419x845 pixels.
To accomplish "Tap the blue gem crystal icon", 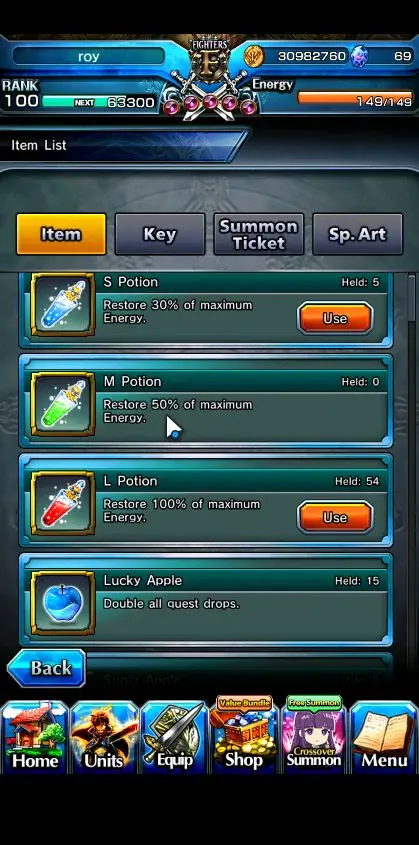I will (359, 56).
